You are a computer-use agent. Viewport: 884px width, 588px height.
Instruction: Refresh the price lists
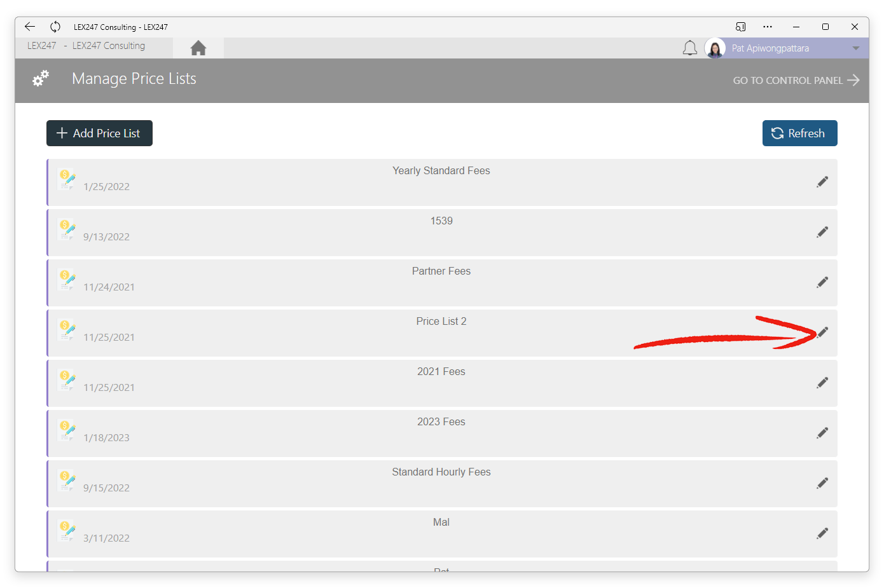pyautogui.click(x=799, y=133)
